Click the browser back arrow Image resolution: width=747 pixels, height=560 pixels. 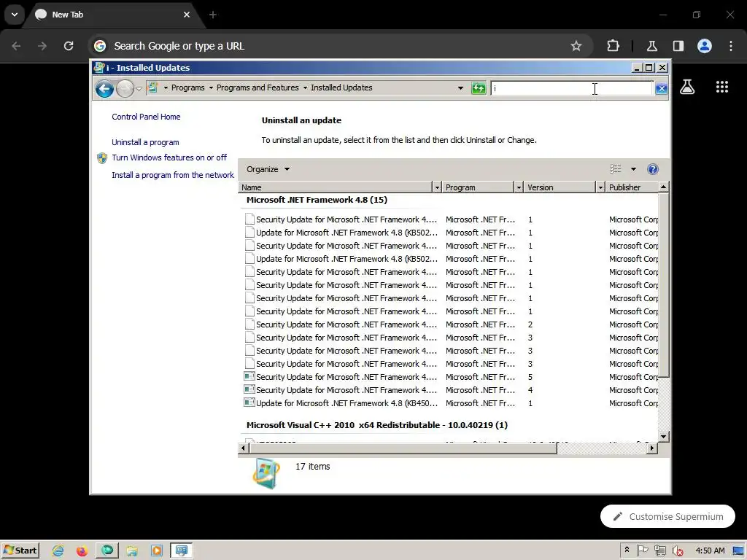(x=16, y=46)
